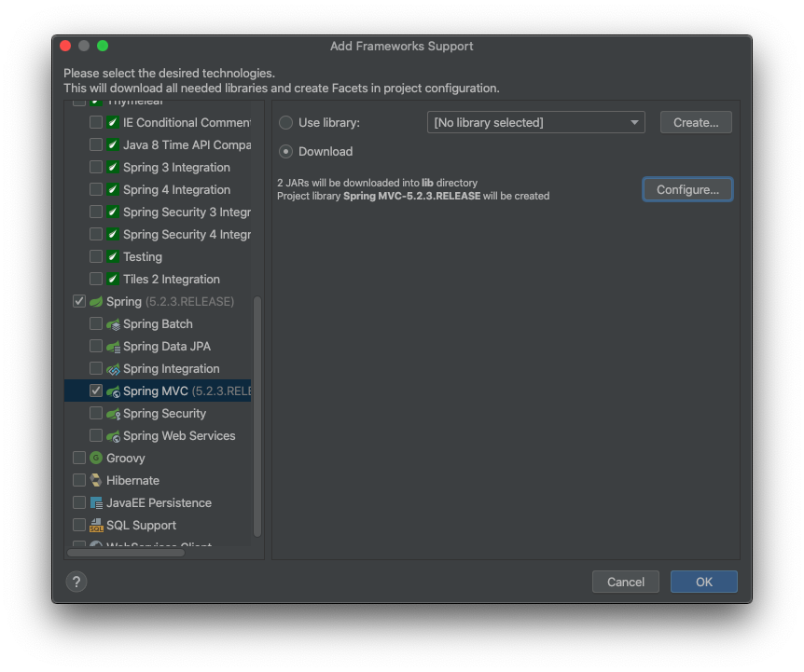This screenshot has height=672, width=804.
Task: Select the Groovy row label
Action: 126,459
